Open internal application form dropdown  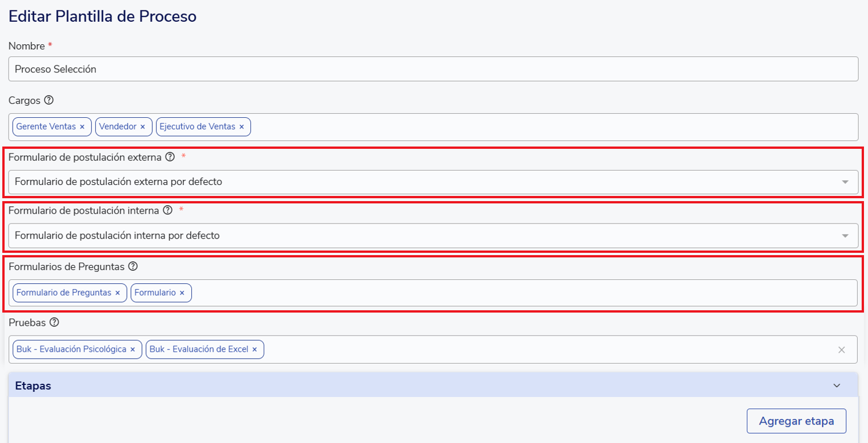click(845, 236)
